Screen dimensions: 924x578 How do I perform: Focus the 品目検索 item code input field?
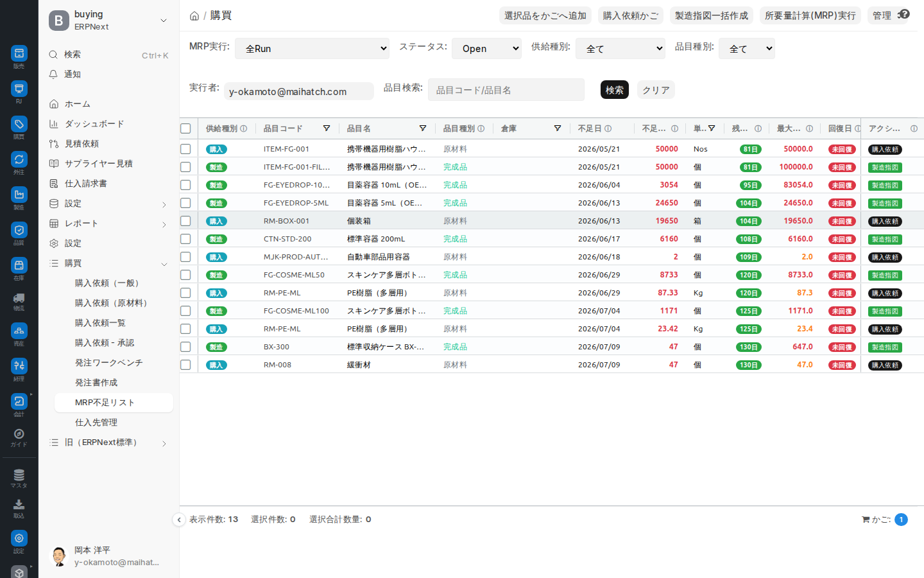[x=506, y=90]
